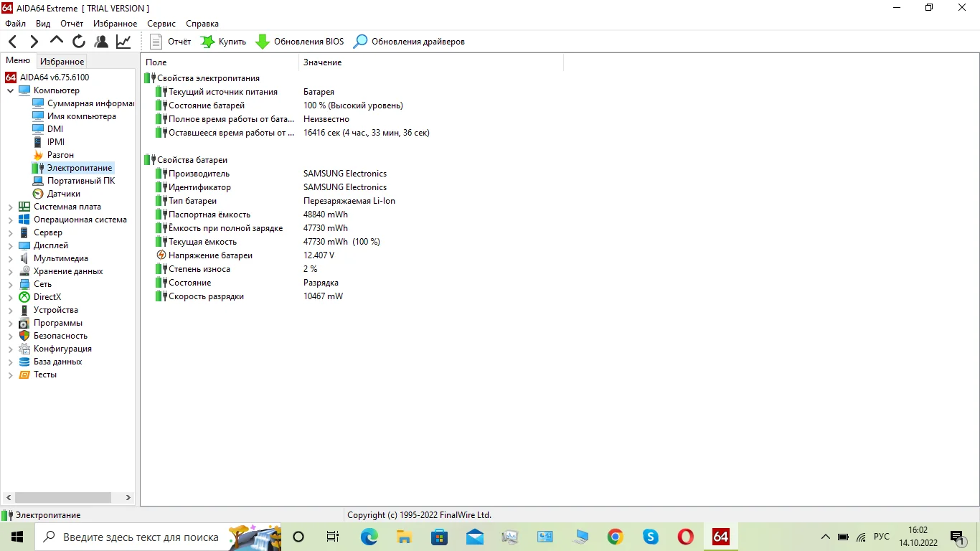The width and height of the screenshot is (980, 551).
Task: Open the Отчёт menu in menu bar
Action: 72,24
